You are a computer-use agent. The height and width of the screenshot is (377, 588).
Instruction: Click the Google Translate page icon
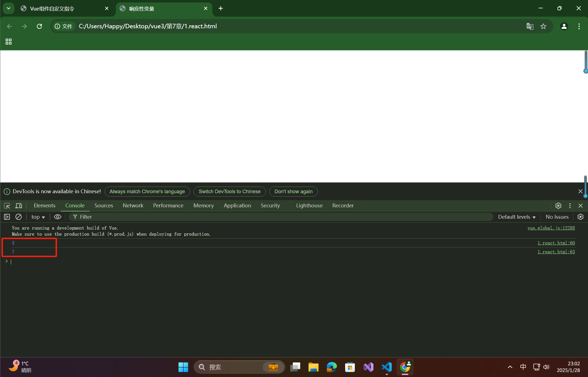(x=530, y=26)
